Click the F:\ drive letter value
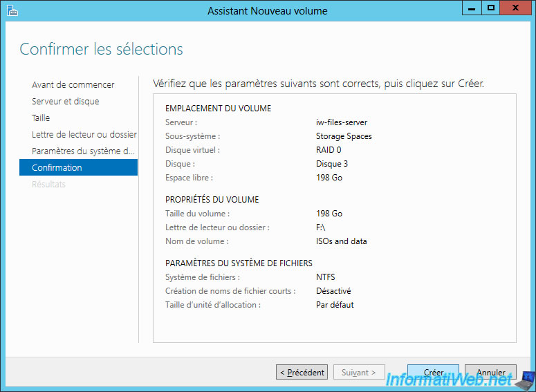Screen dimensions: 536x392 tap(320, 227)
